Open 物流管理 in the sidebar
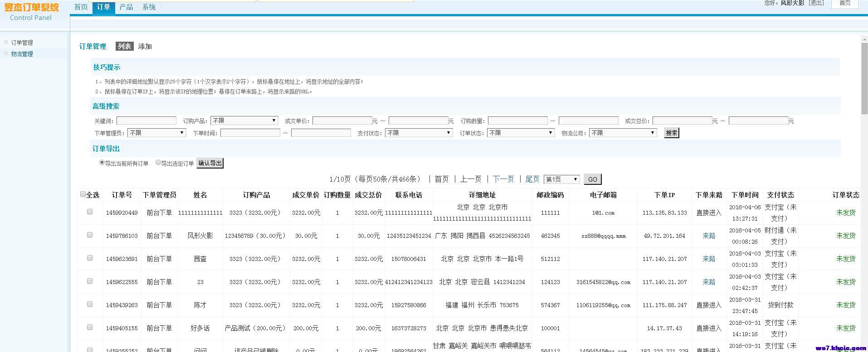The width and height of the screenshot is (868, 352). pyautogui.click(x=22, y=54)
